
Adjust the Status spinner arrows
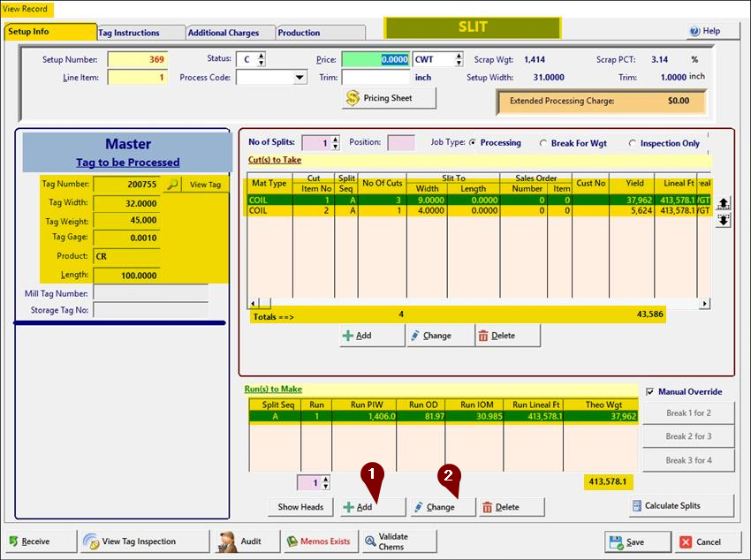[x=261, y=60]
